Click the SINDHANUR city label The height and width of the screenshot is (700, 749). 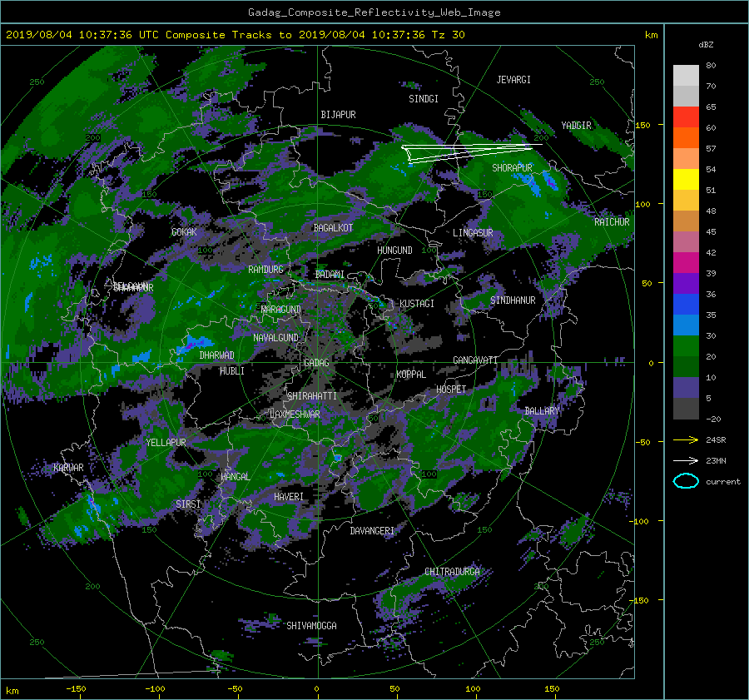[513, 300]
